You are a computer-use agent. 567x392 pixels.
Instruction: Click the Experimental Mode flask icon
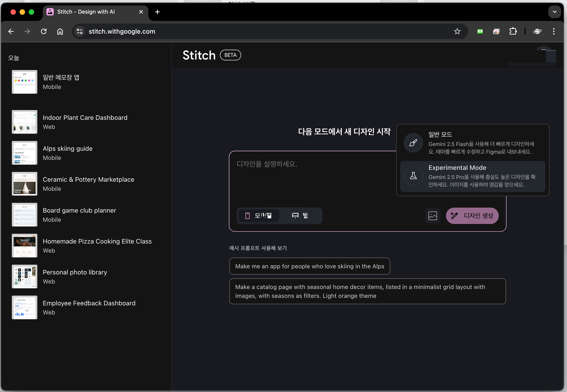pos(413,176)
